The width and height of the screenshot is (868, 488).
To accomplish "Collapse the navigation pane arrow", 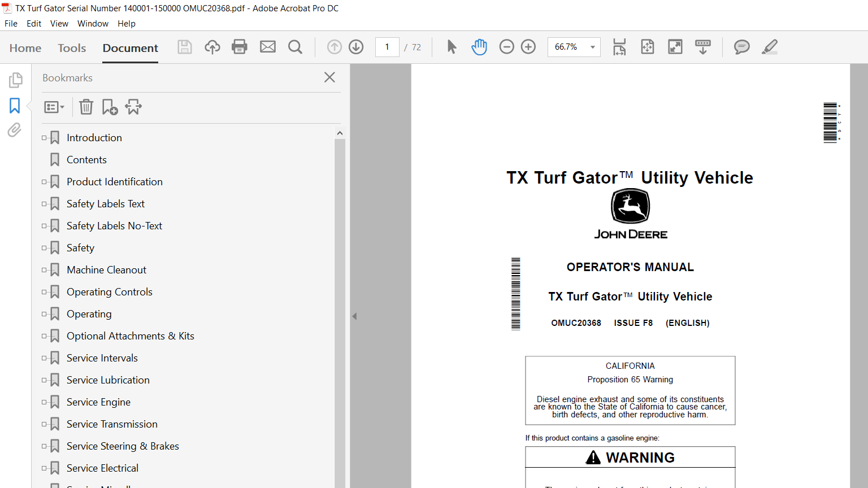I will 354,316.
